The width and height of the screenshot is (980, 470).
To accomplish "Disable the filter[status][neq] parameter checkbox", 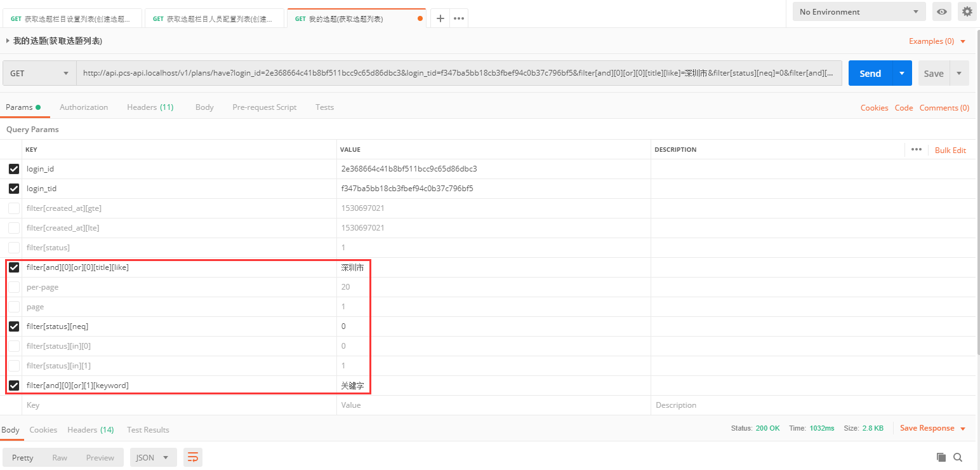I will coord(14,326).
